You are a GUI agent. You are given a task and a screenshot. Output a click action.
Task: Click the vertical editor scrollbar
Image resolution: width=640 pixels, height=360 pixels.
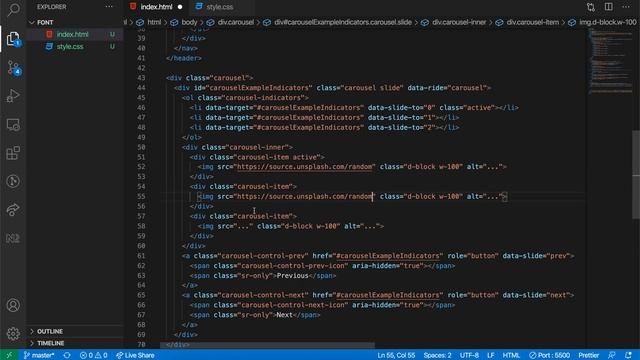click(636, 175)
